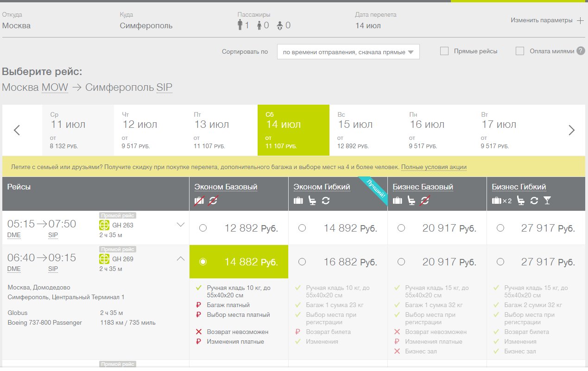
Task: Tick the Оплата милями checkbox
Action: [520, 51]
